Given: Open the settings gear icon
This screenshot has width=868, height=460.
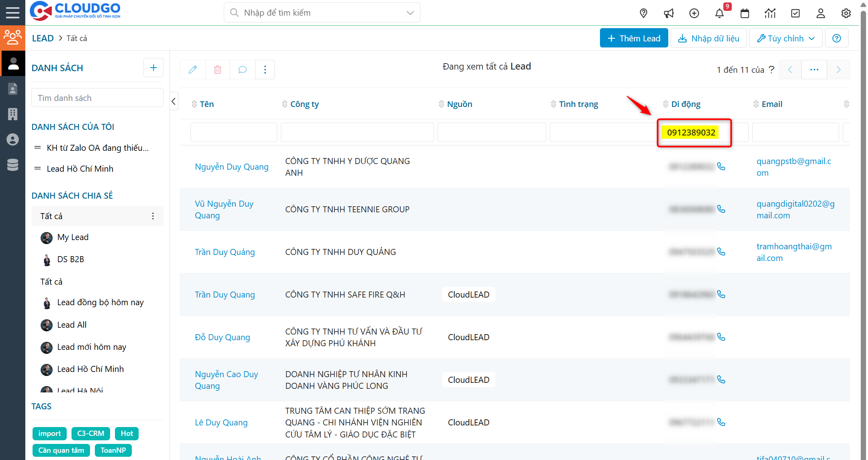Looking at the screenshot, I should pos(845,13).
